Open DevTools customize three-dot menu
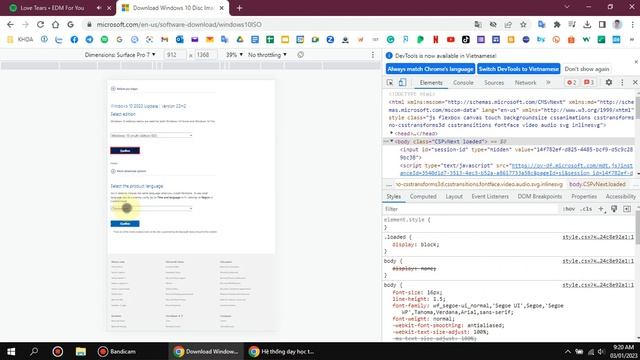The image size is (640, 360). click(x=622, y=82)
